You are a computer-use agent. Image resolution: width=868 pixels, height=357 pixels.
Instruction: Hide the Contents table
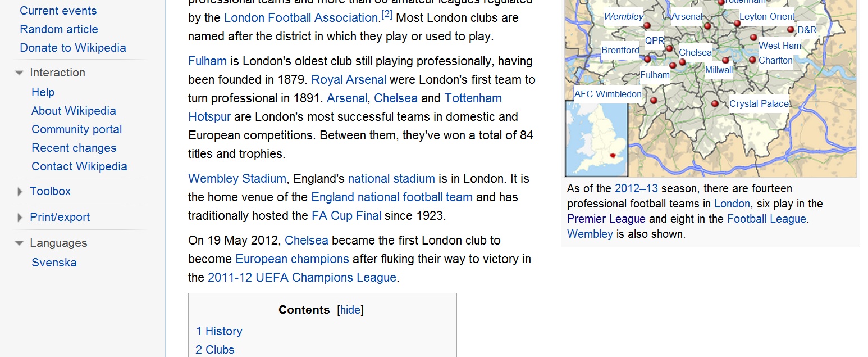350,310
